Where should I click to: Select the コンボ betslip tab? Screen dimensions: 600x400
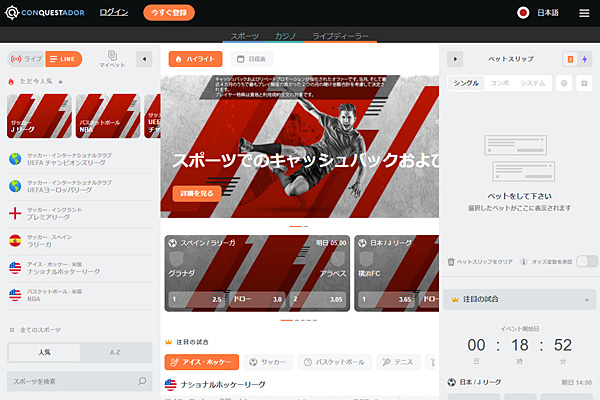click(499, 83)
